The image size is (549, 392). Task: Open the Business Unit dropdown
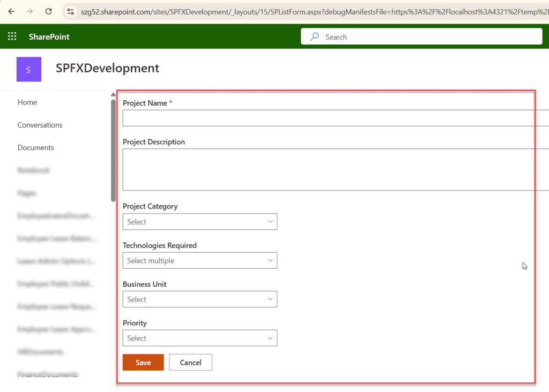200,300
